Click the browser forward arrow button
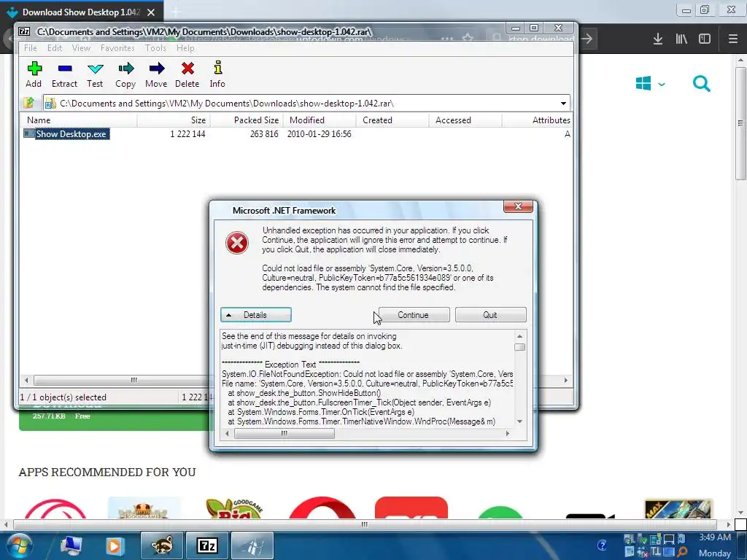The image size is (747, 560). pyautogui.click(x=587, y=39)
